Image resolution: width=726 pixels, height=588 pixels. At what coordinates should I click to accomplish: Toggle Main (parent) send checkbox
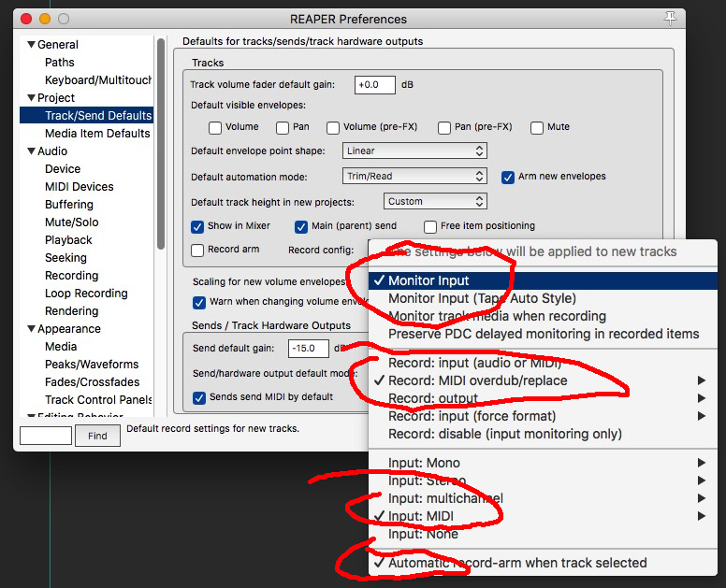(301, 226)
